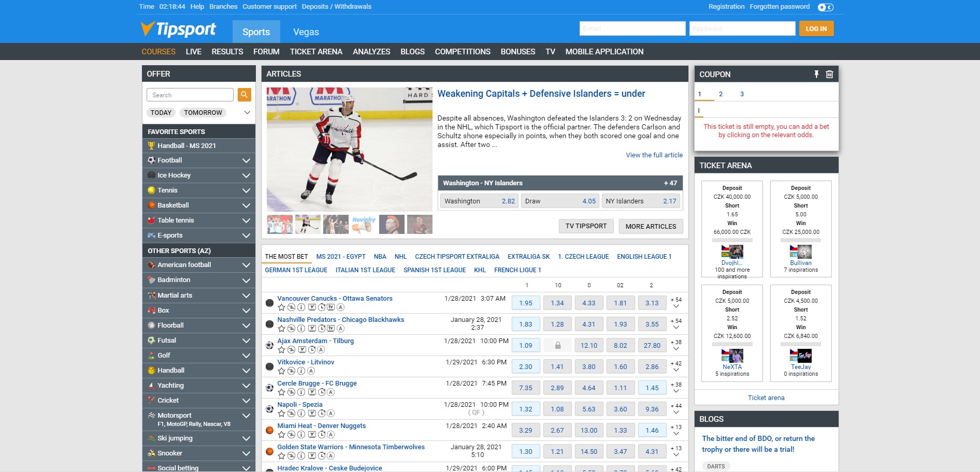Open analysis 'A' icon for Napoli - Spezia
The width and height of the screenshot is (980, 472).
pyautogui.click(x=330, y=414)
